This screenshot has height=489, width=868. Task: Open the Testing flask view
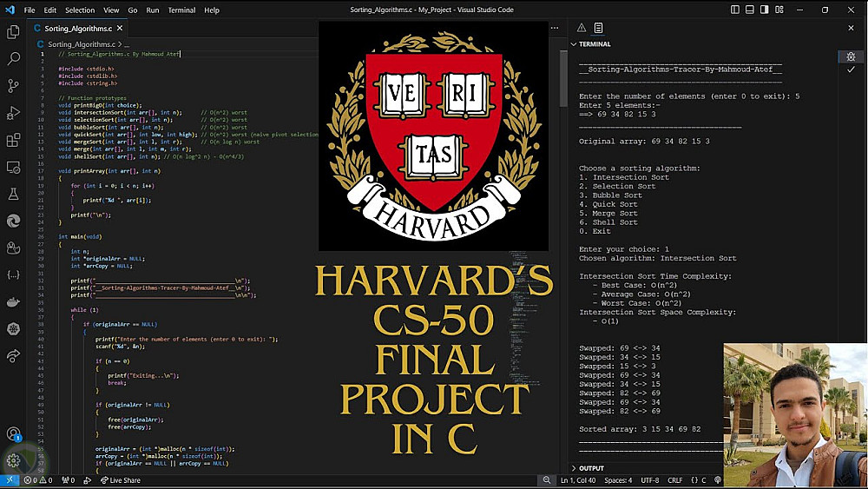(13, 195)
